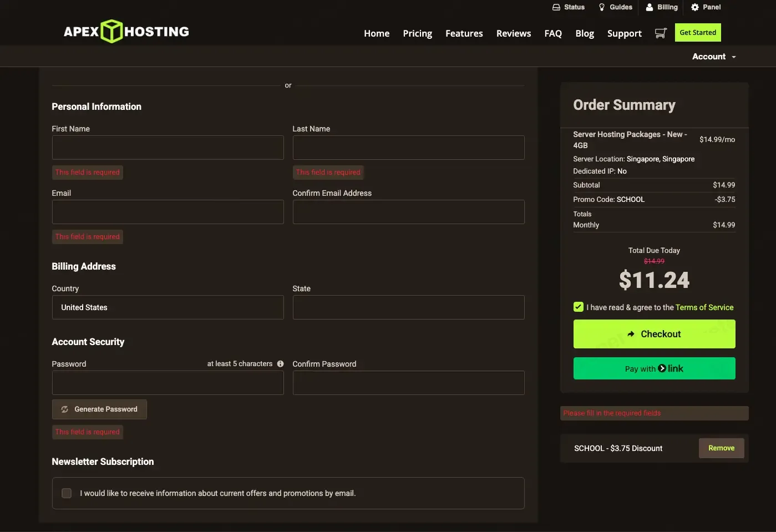
Task: Click the 'at least 5 characters' hint
Action: (240, 364)
